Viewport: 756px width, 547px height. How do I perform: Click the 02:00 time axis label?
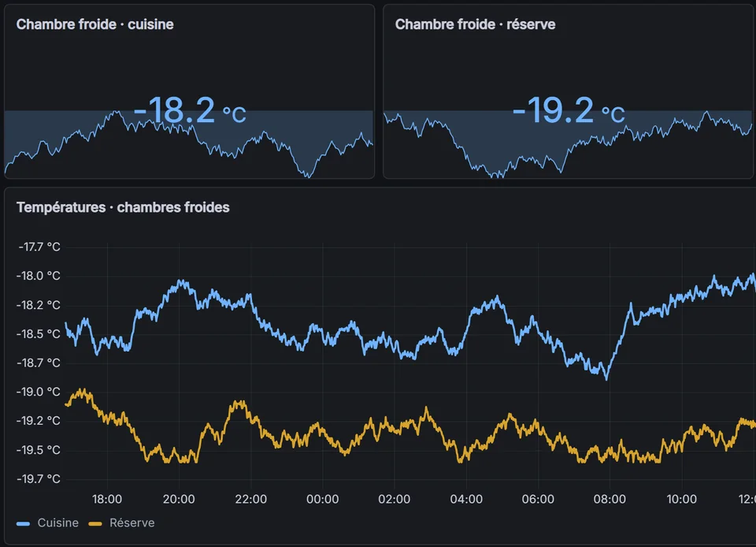coord(395,499)
